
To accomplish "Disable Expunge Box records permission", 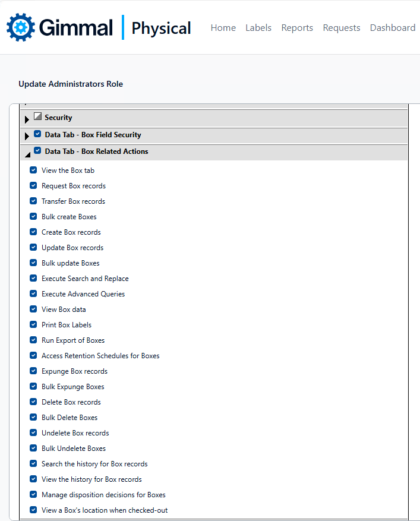I will click(x=33, y=371).
